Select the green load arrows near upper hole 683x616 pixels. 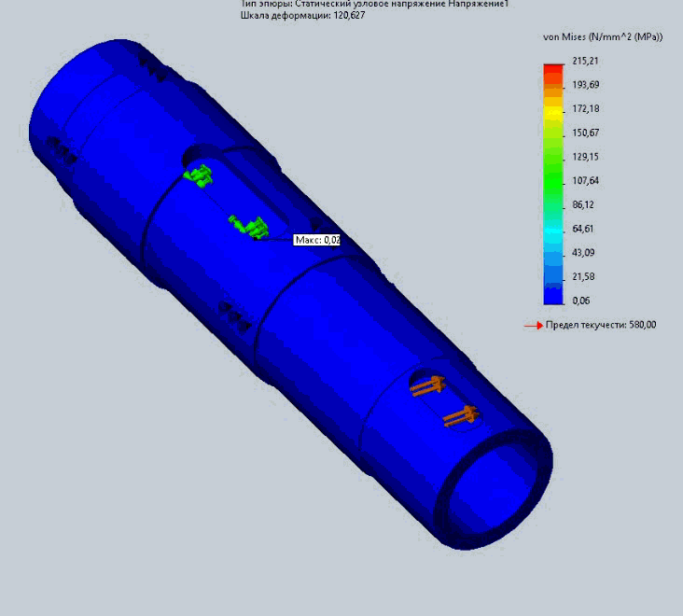tap(198, 175)
